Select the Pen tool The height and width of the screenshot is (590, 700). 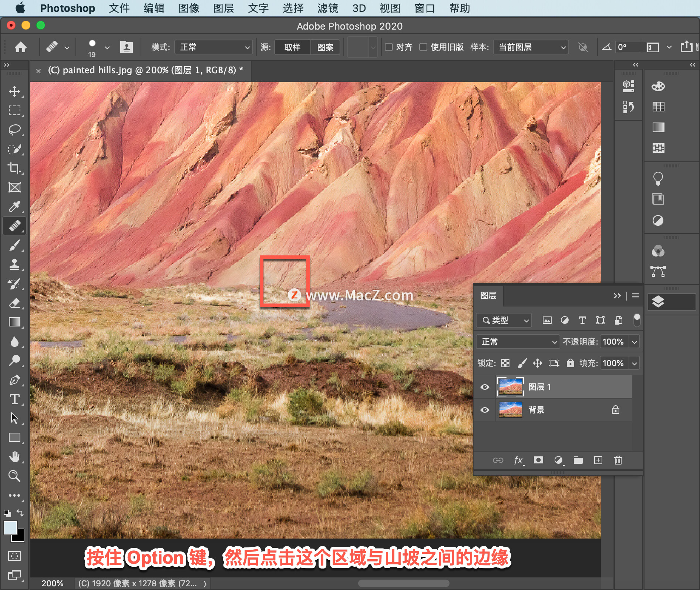(x=14, y=380)
